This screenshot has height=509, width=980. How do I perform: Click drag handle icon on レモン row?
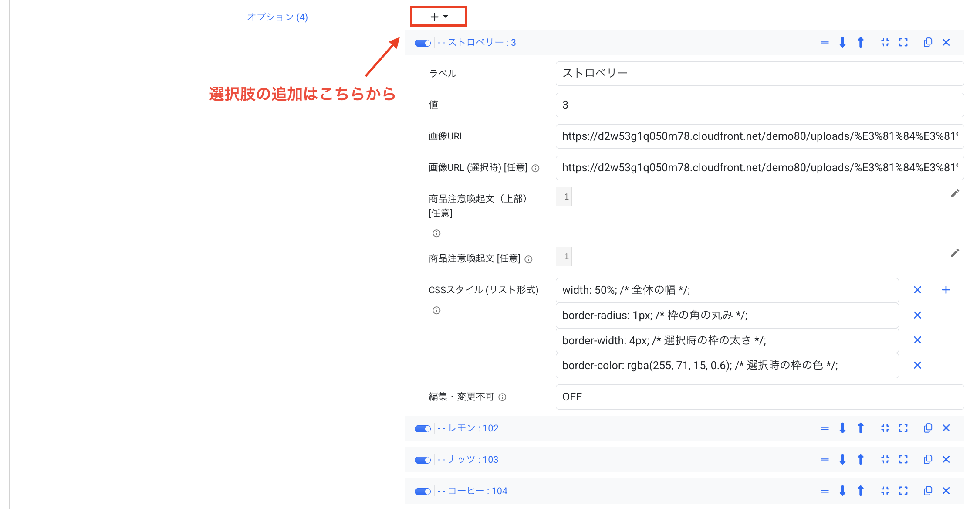(825, 428)
